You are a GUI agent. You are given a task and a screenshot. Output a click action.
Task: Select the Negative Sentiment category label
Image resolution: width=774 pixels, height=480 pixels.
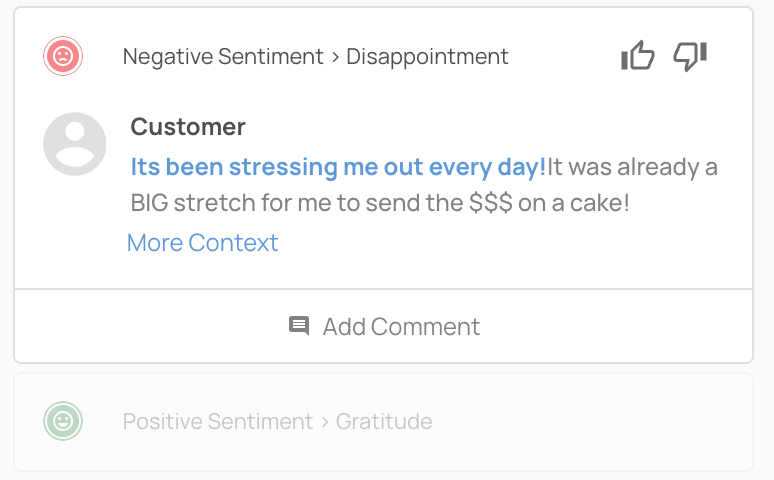pyautogui.click(x=222, y=57)
